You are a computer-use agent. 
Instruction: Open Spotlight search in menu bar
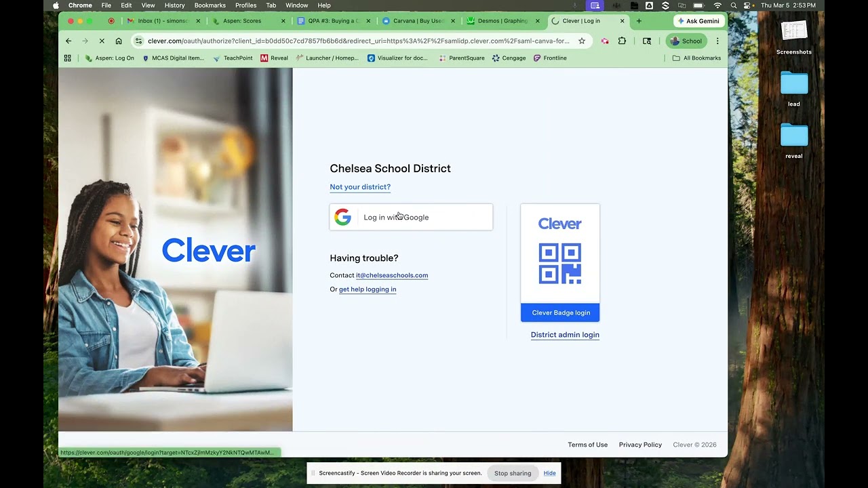click(733, 5)
